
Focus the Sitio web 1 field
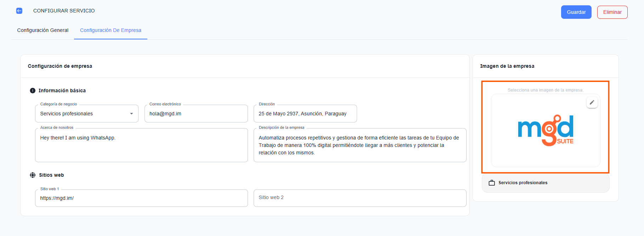(x=141, y=198)
